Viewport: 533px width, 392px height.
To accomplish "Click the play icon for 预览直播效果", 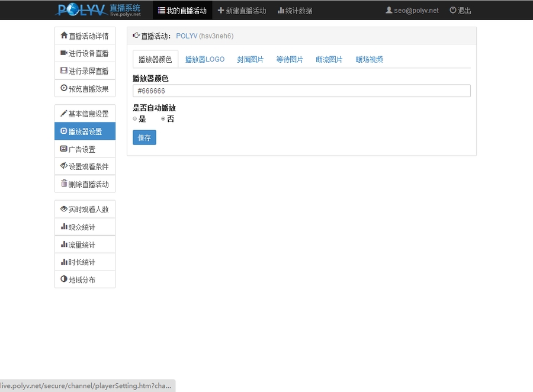I will click(64, 88).
